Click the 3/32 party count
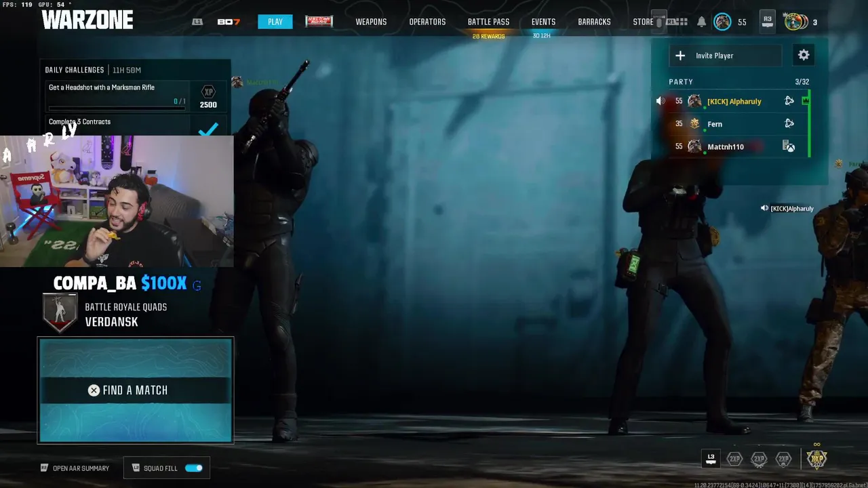This screenshot has height=488, width=868. [802, 82]
